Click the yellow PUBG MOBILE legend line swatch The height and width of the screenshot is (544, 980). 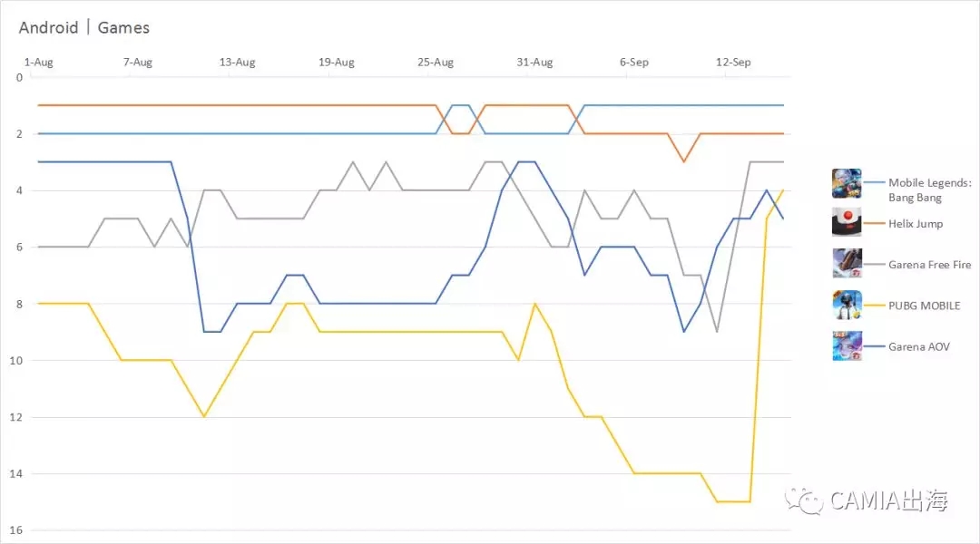point(874,306)
